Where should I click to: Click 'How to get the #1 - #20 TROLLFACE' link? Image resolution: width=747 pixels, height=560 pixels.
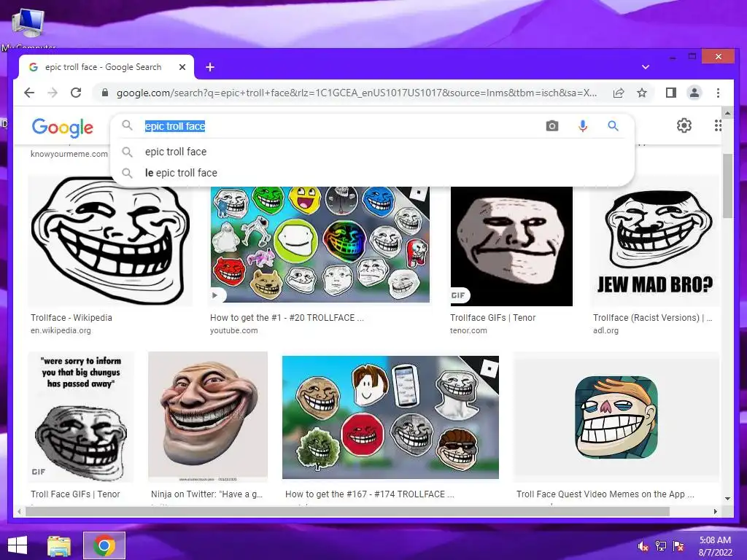click(x=287, y=318)
